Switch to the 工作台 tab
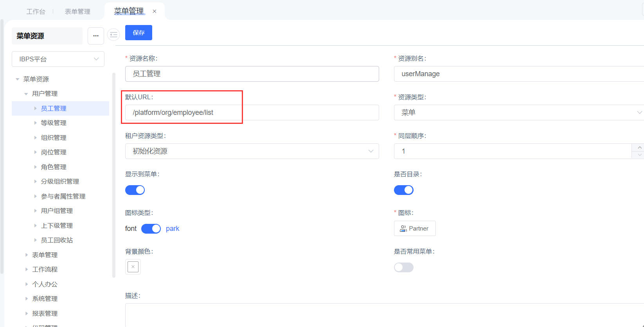Image resolution: width=644 pixels, height=327 pixels. point(36,12)
